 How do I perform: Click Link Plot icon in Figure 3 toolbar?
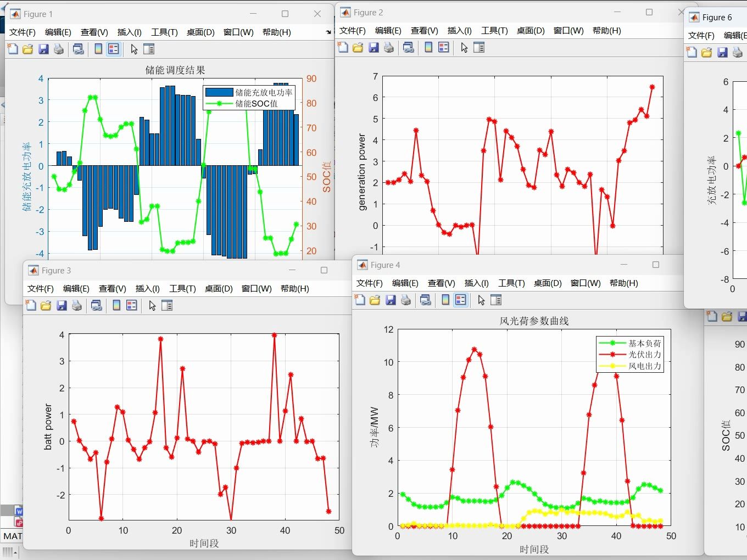pos(97,305)
